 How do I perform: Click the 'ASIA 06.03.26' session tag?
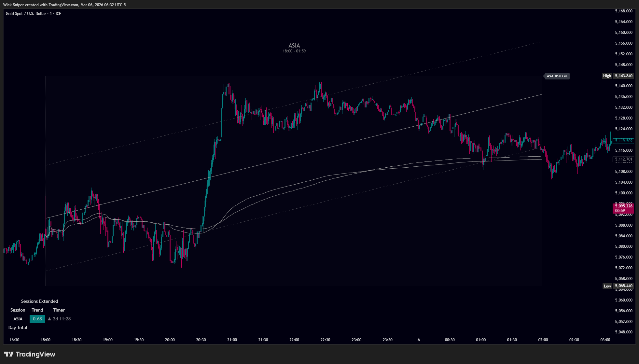click(557, 76)
